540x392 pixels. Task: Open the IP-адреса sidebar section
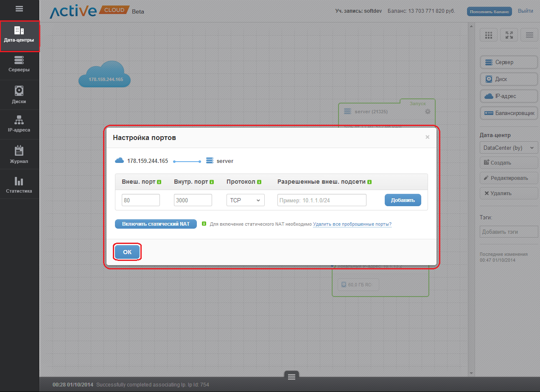19,124
